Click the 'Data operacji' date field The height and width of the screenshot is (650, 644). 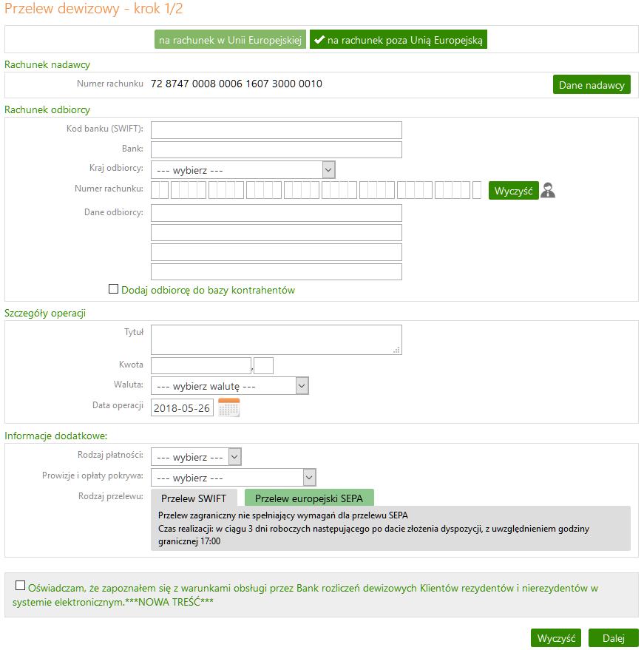pyautogui.click(x=182, y=407)
